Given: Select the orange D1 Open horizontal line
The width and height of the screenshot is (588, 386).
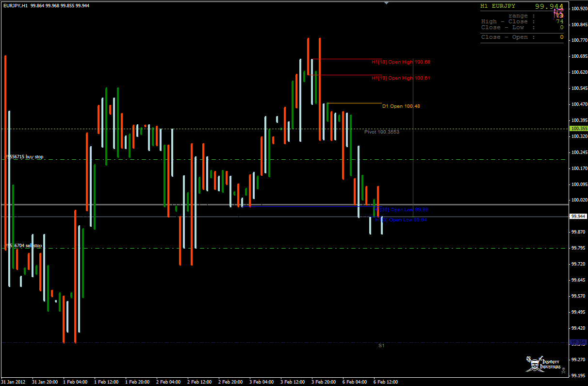Looking at the screenshot, I should coord(355,103).
